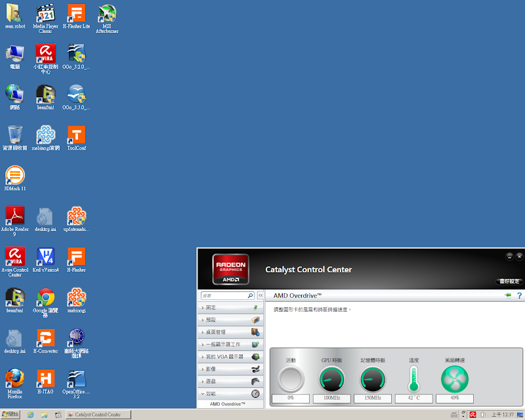Image resolution: width=525 pixels, height=420 pixels.
Task: Click the 溫度 thermometer indicator
Action: point(414,379)
